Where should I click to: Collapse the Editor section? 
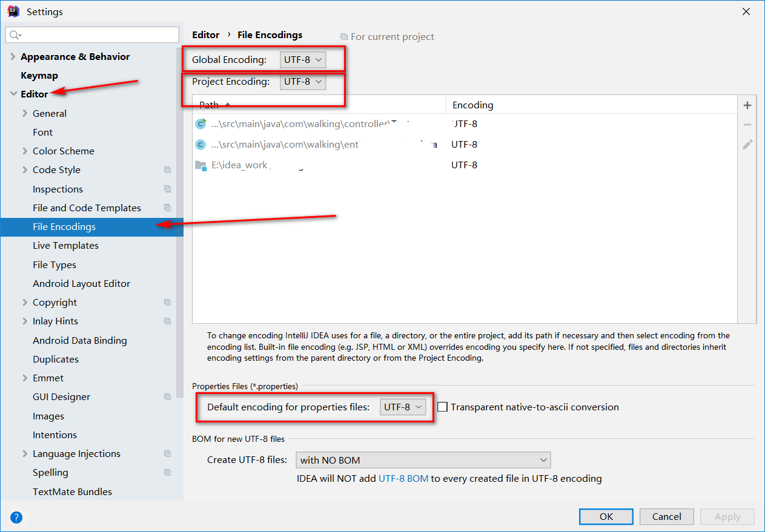click(13, 94)
